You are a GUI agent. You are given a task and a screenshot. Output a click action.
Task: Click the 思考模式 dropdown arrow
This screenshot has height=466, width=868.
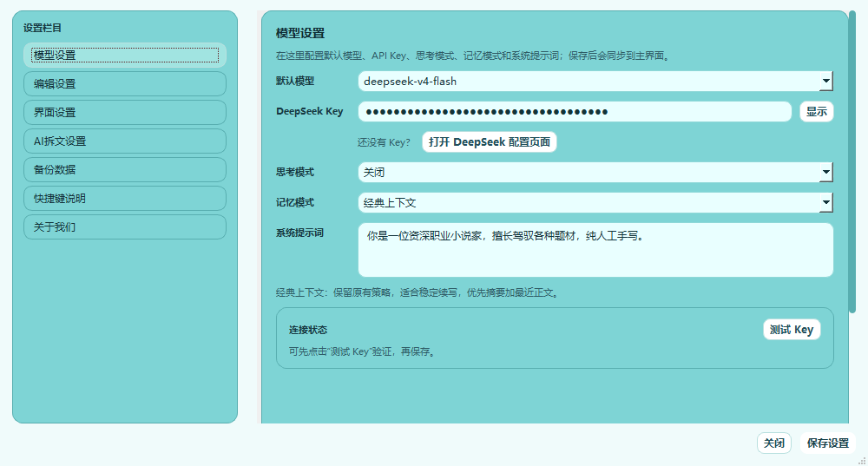click(826, 172)
